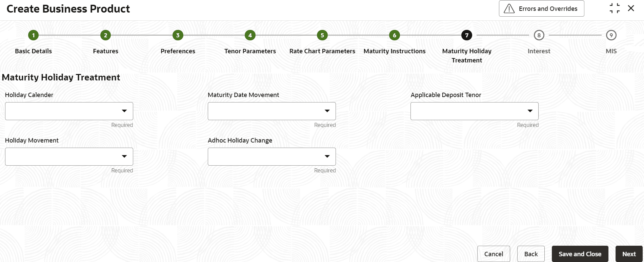Open step 5 Rate Chart Parameters circle
This screenshot has height=262, width=644.
click(322, 35)
